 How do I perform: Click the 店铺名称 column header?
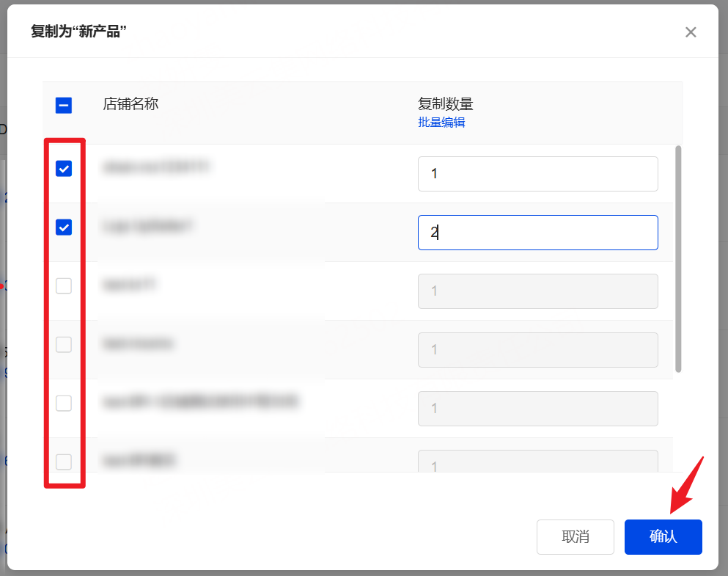tap(130, 104)
